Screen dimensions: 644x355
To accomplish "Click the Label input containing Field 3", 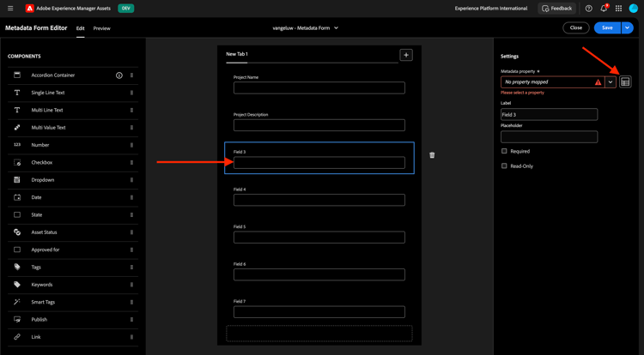I will [550, 114].
